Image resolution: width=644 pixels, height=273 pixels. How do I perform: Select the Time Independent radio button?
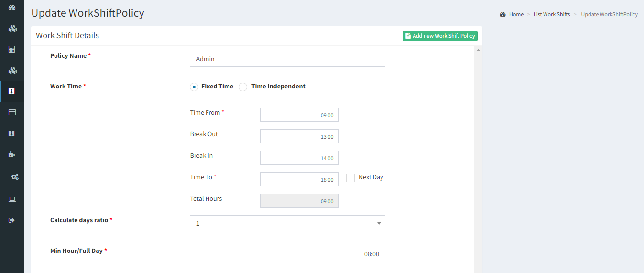pyautogui.click(x=243, y=87)
